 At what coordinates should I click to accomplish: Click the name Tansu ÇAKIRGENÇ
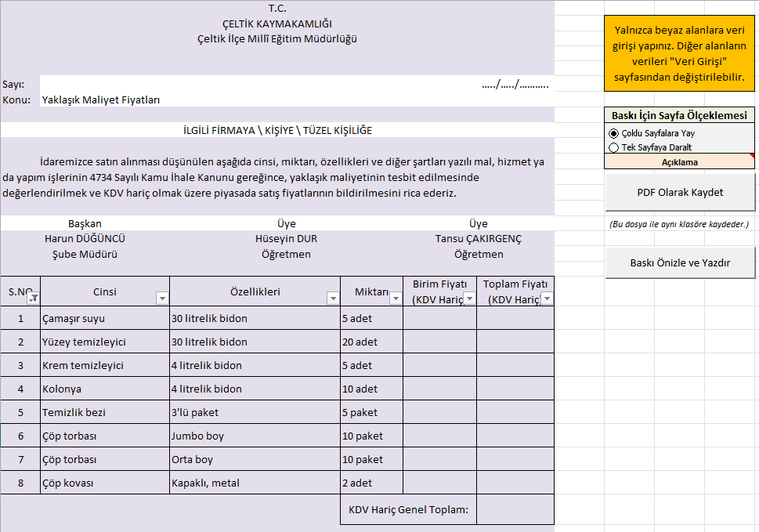[x=479, y=239]
